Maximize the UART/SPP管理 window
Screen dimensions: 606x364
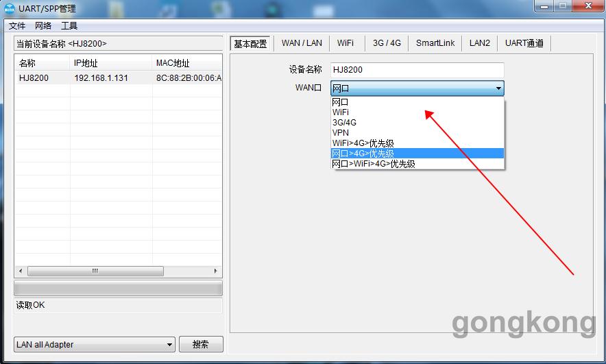563,6
